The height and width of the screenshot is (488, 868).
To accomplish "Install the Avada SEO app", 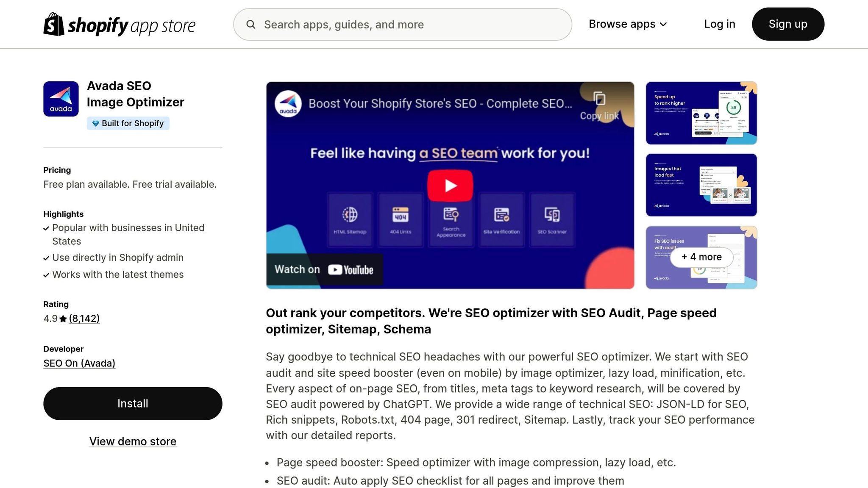I will pyautogui.click(x=133, y=403).
